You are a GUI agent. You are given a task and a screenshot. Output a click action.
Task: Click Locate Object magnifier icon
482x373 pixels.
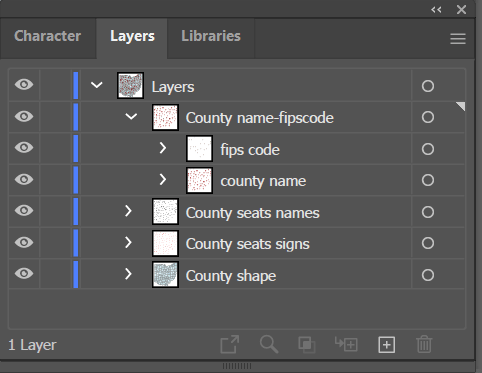pyautogui.click(x=269, y=344)
